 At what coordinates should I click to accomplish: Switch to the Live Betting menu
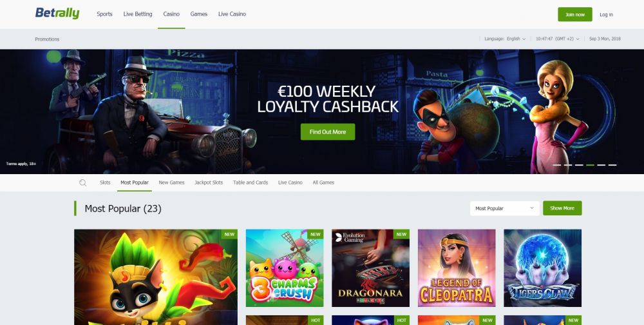point(138,14)
